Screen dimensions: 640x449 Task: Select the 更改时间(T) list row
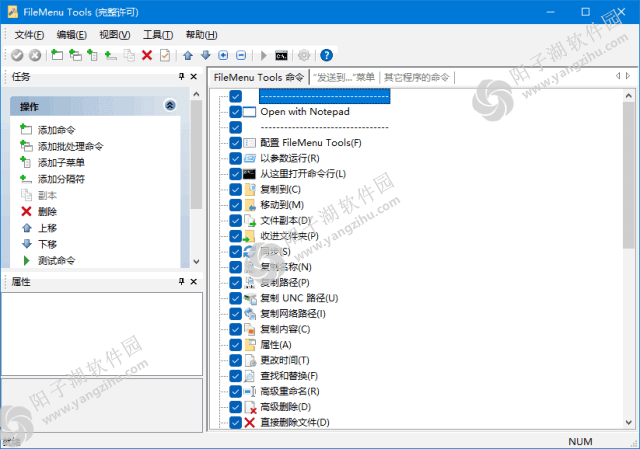coord(285,360)
